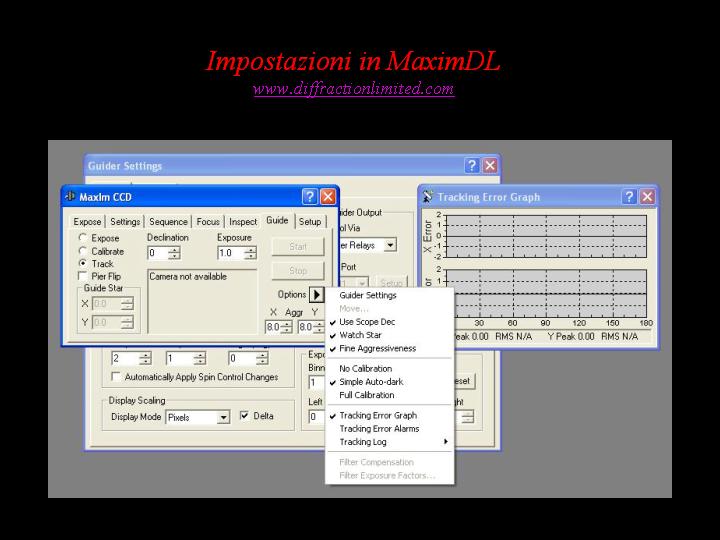
Task: Close the Guider Settings window
Action: [x=490, y=165]
